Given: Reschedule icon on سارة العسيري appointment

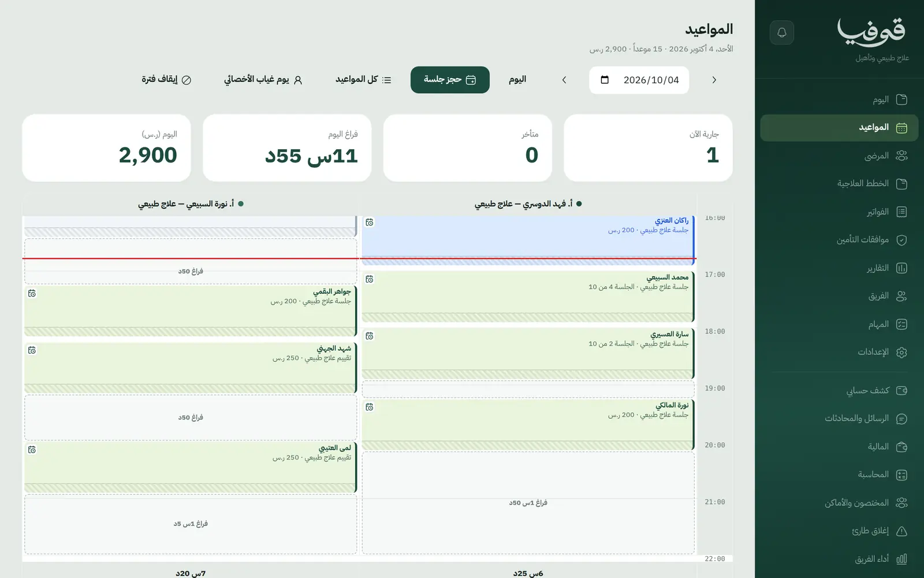Looking at the screenshot, I should click(370, 336).
